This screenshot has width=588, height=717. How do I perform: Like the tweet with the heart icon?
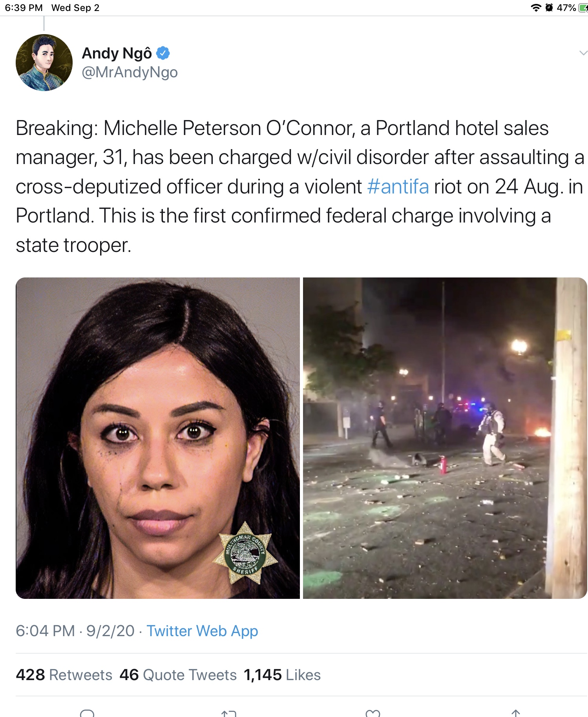tap(373, 713)
